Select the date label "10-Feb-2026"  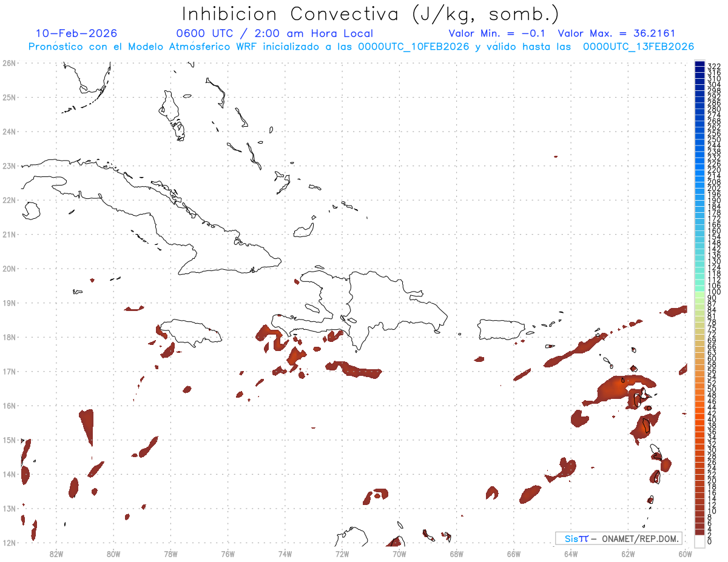tap(76, 33)
